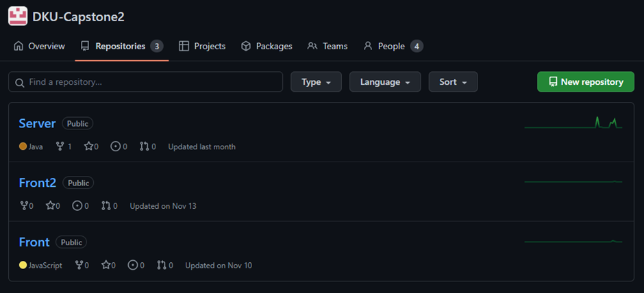Open the Teams tab
Screen dimensions: 644x293
pos(327,47)
